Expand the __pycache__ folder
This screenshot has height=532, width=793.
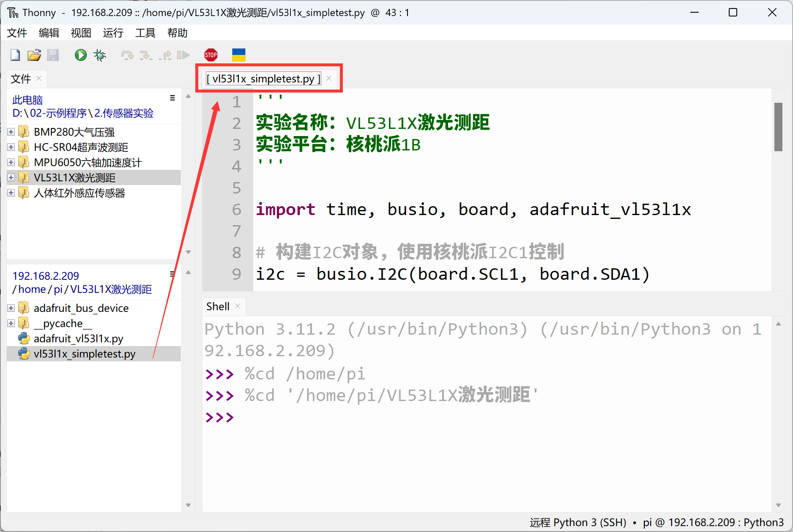[x=11, y=323]
